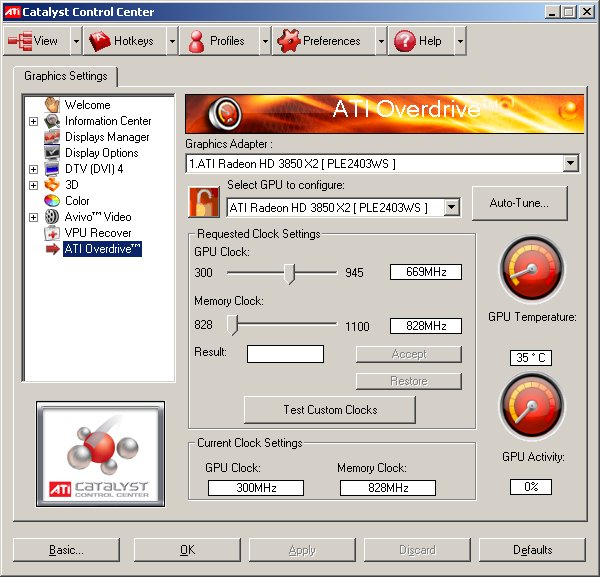This screenshot has width=600, height=577.
Task: Click the requested 828MHz memory clock field
Action: [x=426, y=326]
